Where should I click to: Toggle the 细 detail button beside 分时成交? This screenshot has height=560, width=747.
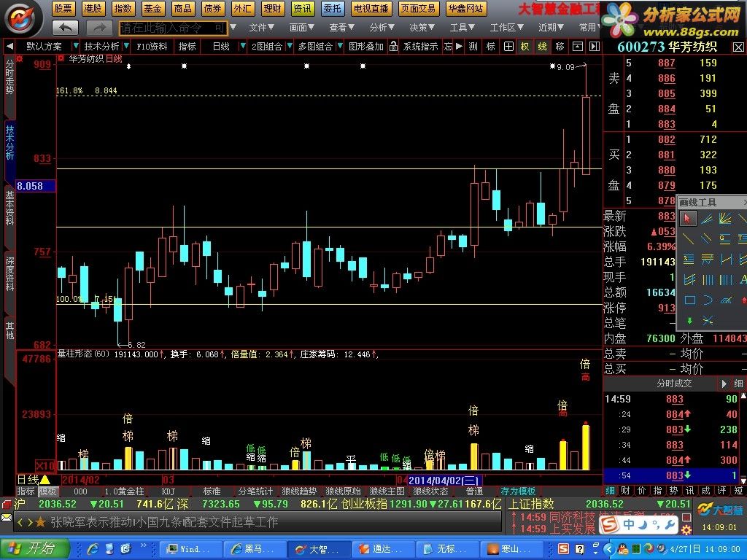(x=738, y=384)
